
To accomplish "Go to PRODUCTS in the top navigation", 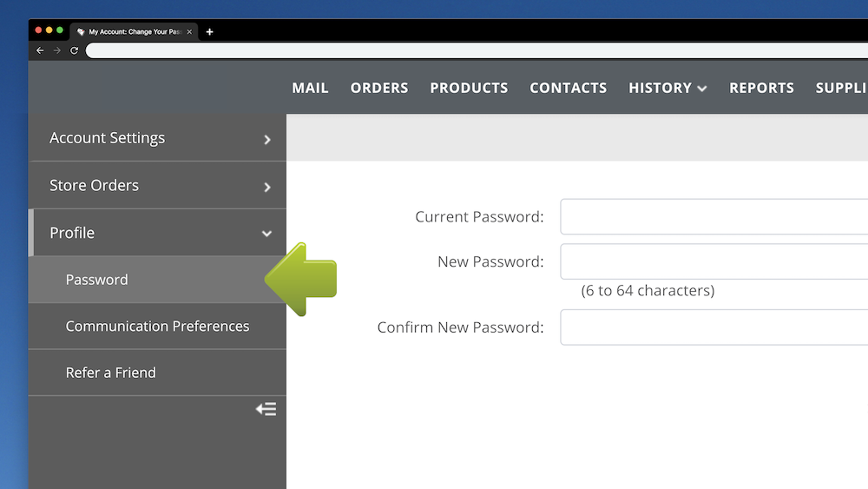I will click(x=469, y=88).
